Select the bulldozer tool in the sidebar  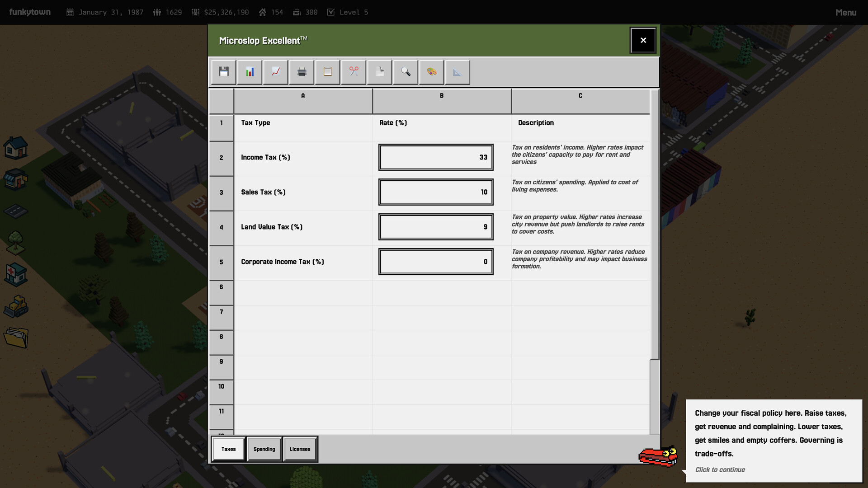pyautogui.click(x=16, y=306)
